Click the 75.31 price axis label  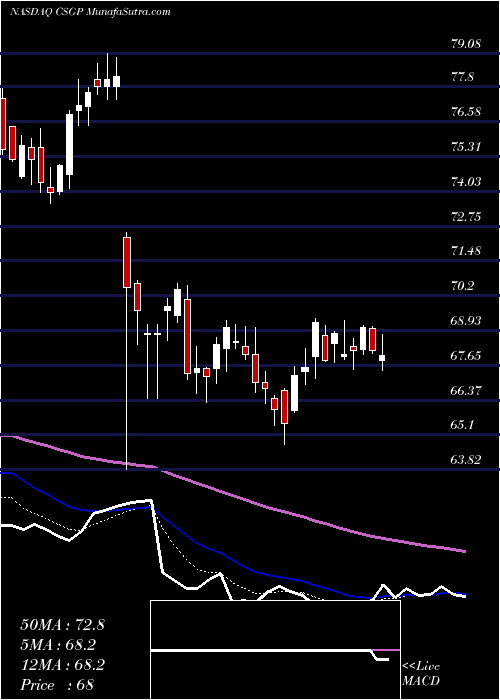click(465, 146)
